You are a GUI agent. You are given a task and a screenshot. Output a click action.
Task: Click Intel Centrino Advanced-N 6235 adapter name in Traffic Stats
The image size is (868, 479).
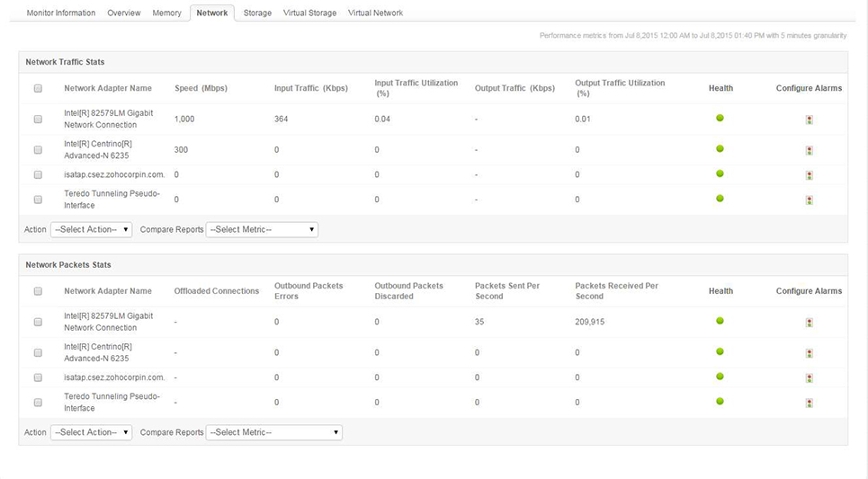(98, 149)
